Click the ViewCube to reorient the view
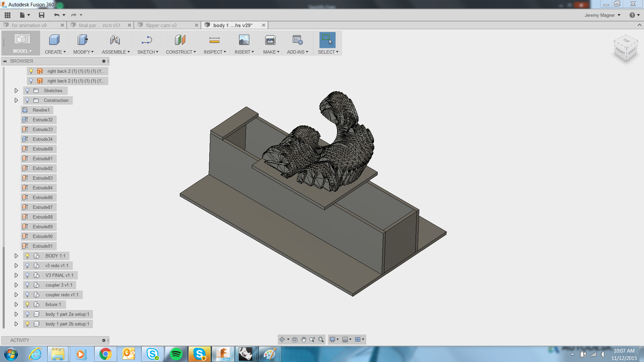The height and width of the screenshot is (362, 644). (x=626, y=48)
